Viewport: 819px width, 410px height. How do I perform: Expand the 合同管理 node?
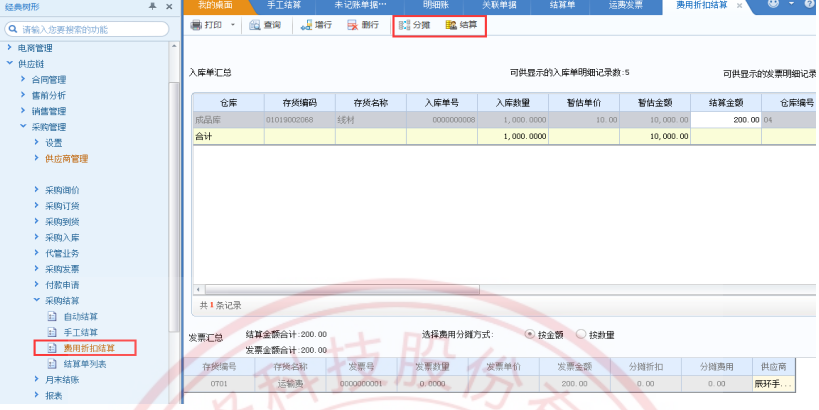(23, 79)
